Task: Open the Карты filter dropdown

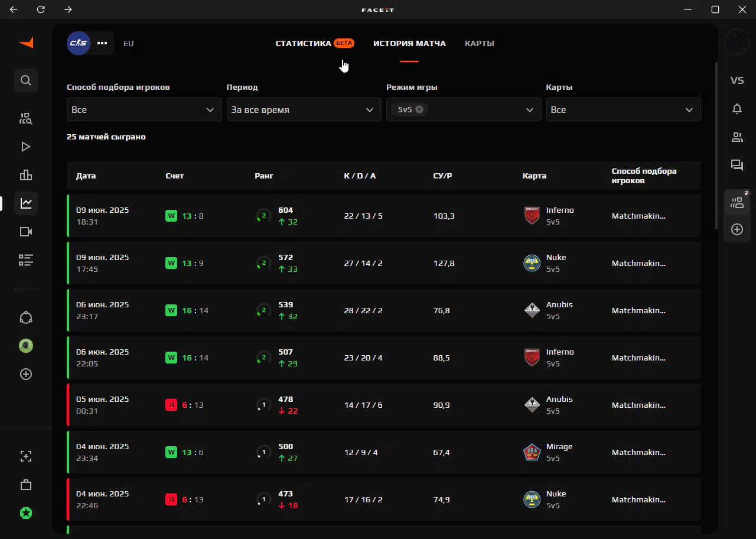Action: (x=624, y=109)
